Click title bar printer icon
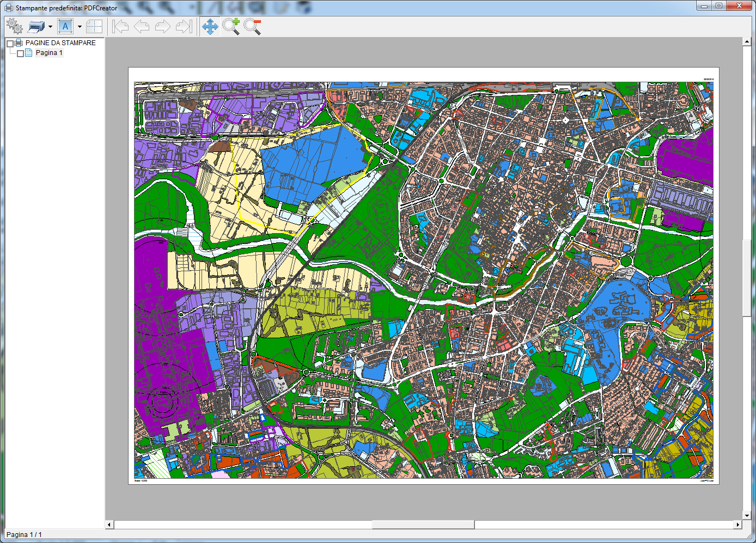756x543 pixels. (x=9, y=8)
